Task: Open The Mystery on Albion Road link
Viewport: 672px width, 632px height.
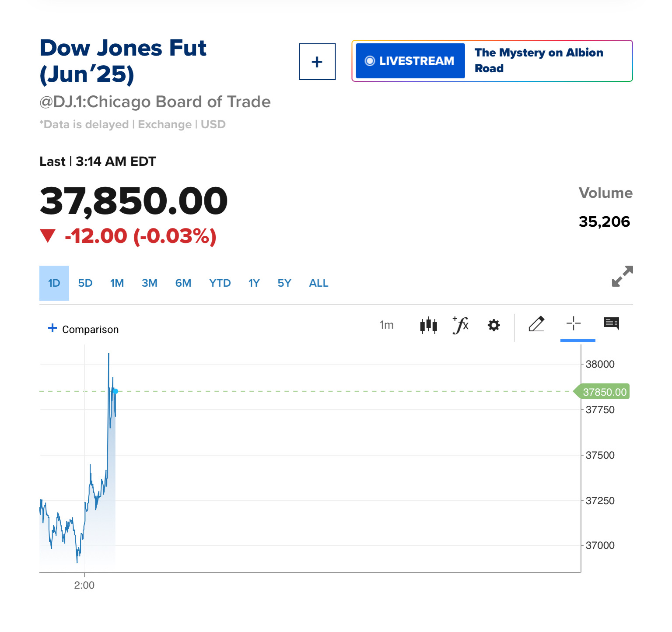Action: click(539, 60)
